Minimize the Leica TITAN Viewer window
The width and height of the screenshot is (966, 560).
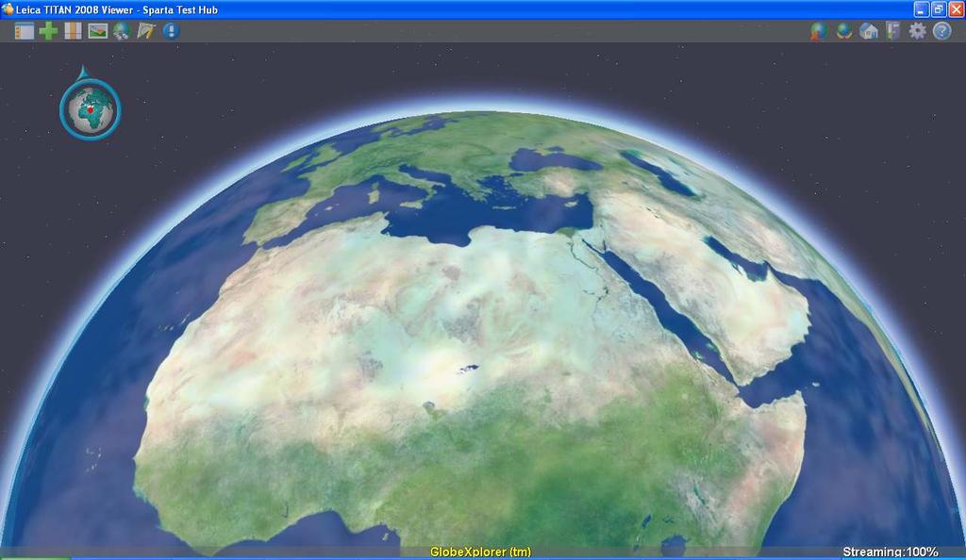(x=921, y=9)
